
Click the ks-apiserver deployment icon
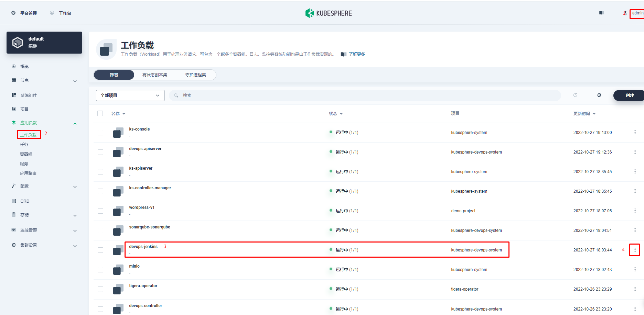point(118,172)
